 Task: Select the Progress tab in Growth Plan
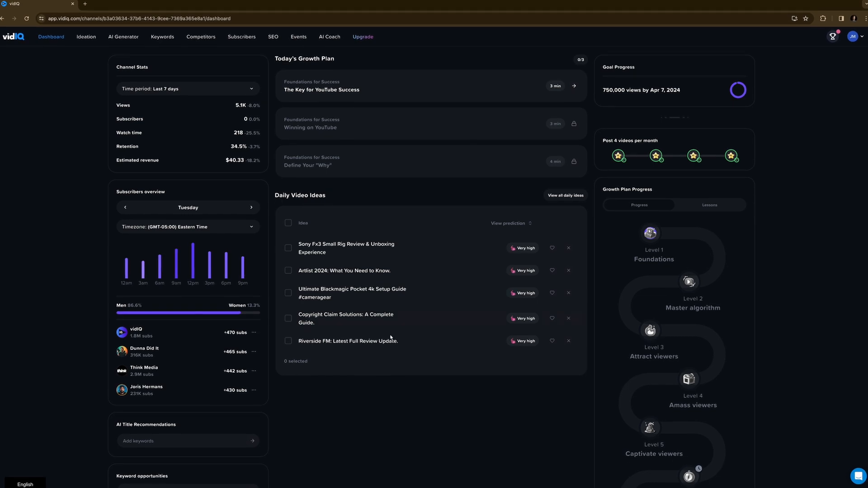click(x=639, y=205)
